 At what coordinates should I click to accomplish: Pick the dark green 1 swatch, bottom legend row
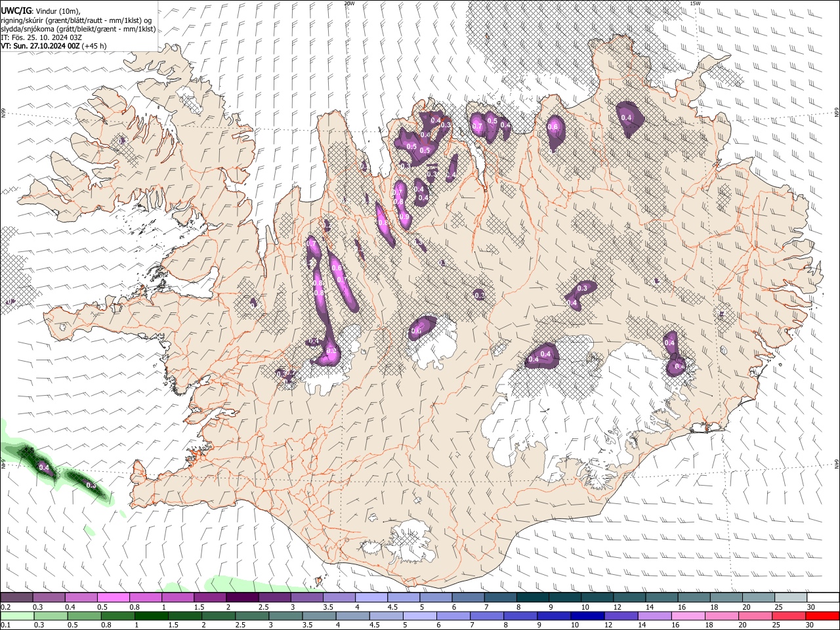point(151,616)
